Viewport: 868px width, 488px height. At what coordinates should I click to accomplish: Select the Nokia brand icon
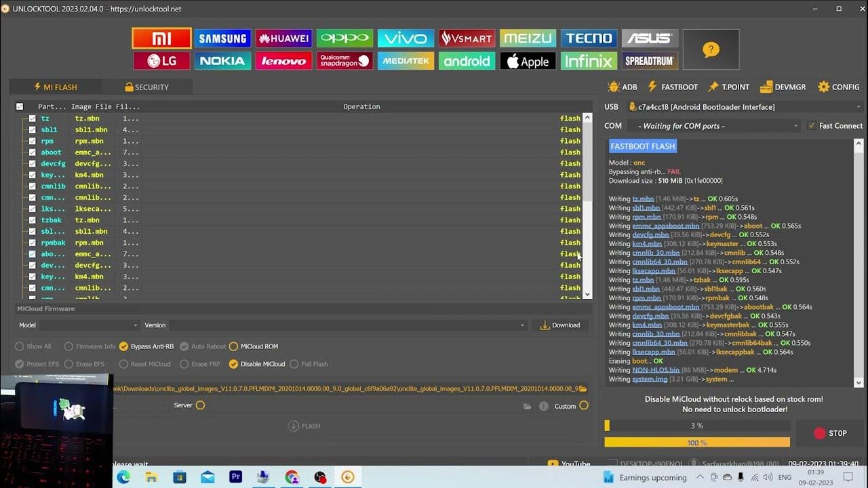[x=222, y=61]
